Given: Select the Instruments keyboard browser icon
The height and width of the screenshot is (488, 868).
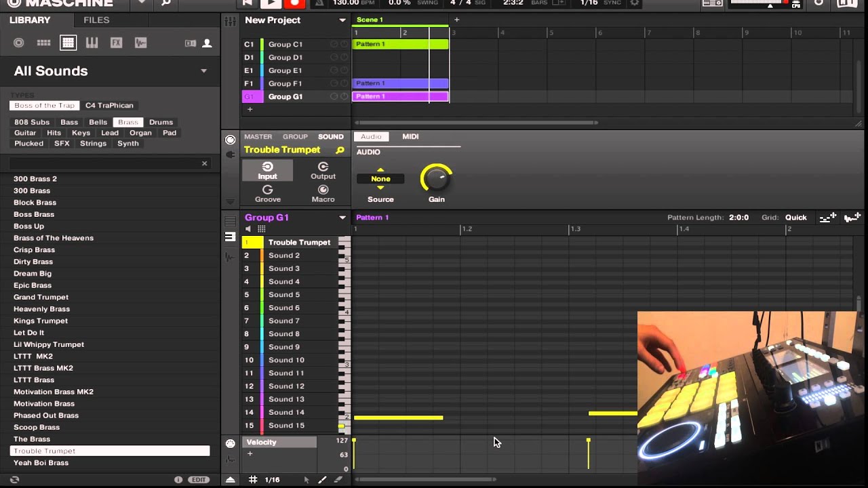Looking at the screenshot, I should point(92,43).
